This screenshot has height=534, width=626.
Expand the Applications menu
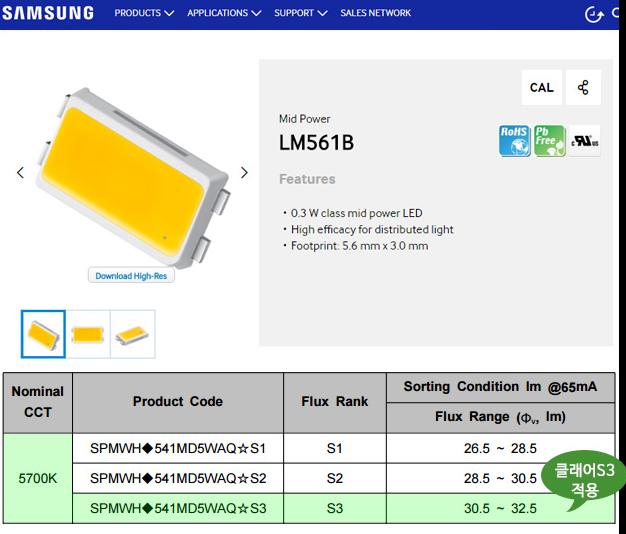point(224,13)
